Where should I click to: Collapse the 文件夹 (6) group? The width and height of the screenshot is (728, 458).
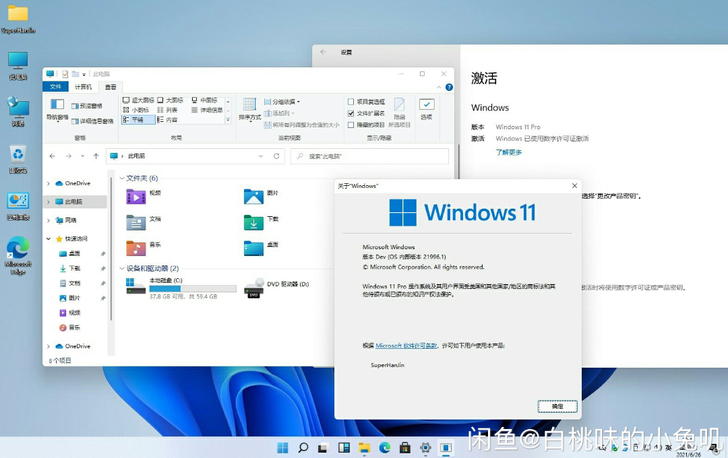click(x=122, y=178)
